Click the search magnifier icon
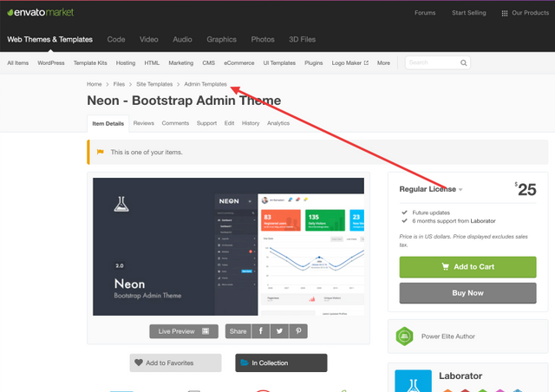This screenshot has height=392, width=555. [464, 63]
